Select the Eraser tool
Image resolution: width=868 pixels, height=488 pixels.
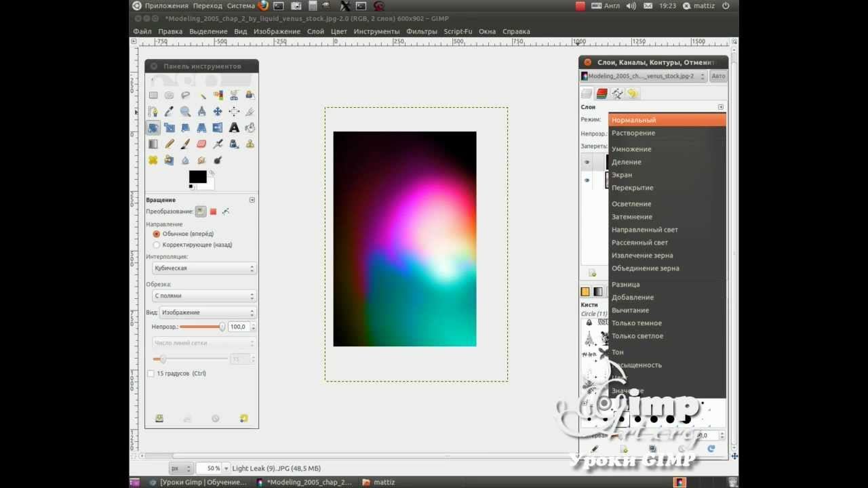pyautogui.click(x=201, y=144)
